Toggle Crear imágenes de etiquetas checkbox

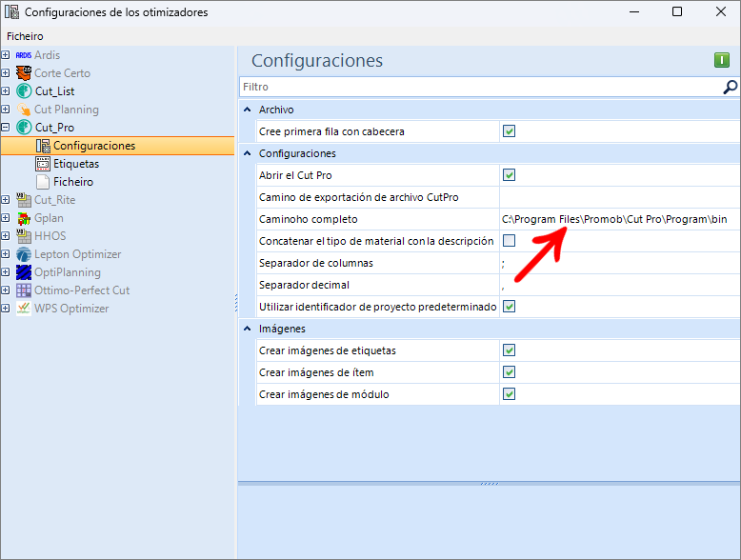tap(509, 350)
